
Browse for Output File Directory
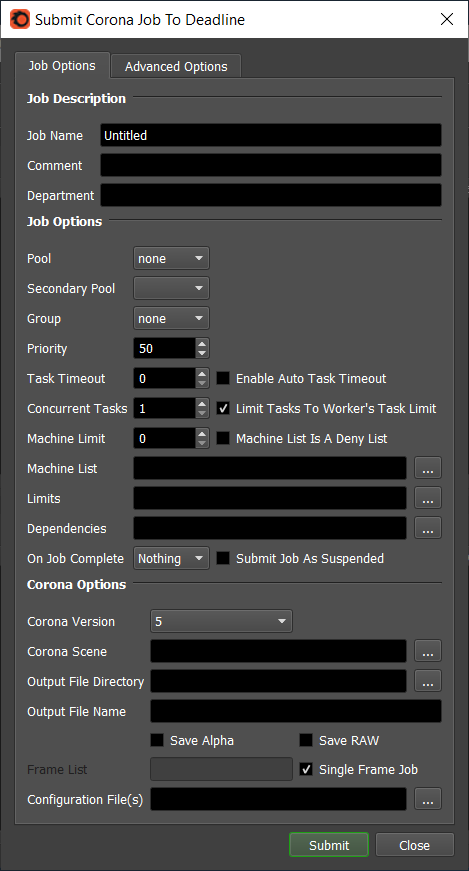[428, 682]
